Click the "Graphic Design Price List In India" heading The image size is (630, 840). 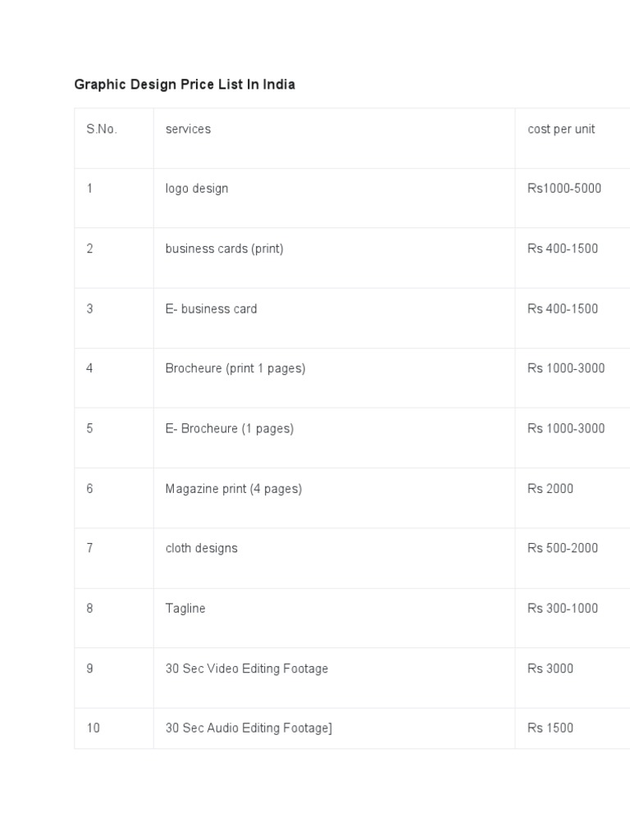[185, 84]
